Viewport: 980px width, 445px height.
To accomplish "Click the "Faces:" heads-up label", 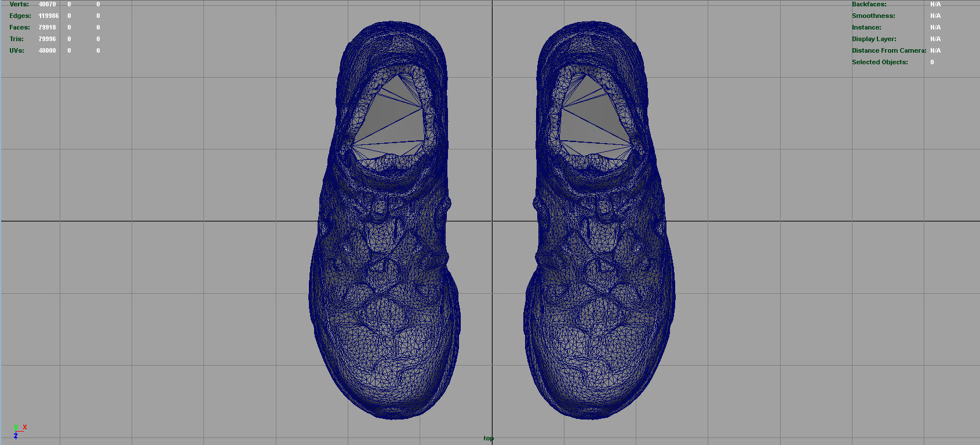I will (x=20, y=27).
